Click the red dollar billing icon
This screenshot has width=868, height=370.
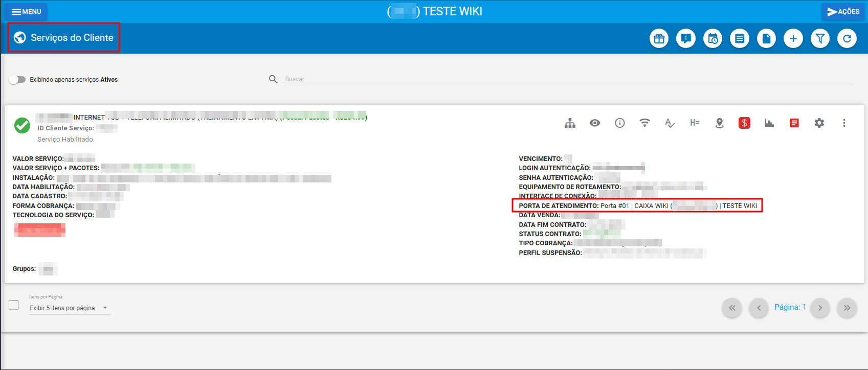[x=744, y=123]
